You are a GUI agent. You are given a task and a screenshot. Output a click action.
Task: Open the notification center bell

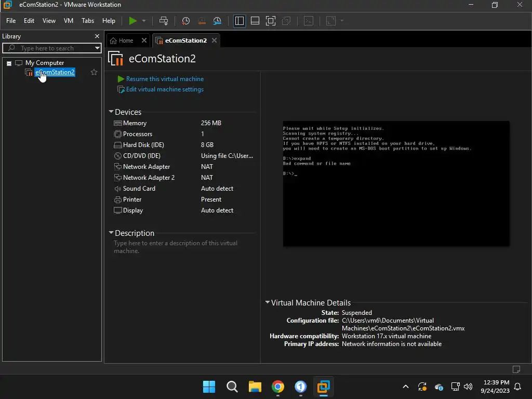click(x=518, y=387)
